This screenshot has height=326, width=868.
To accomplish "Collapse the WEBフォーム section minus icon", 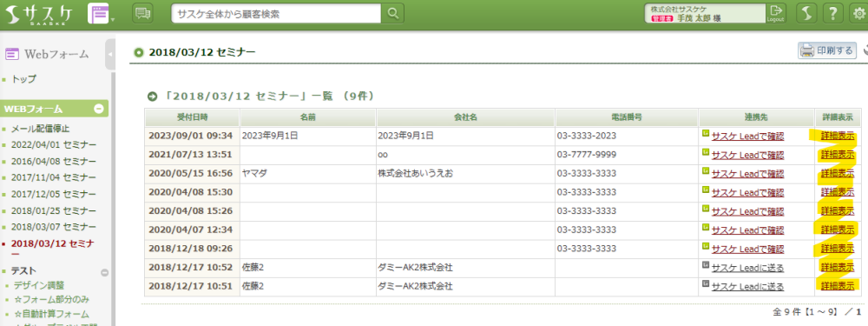I will point(99,109).
